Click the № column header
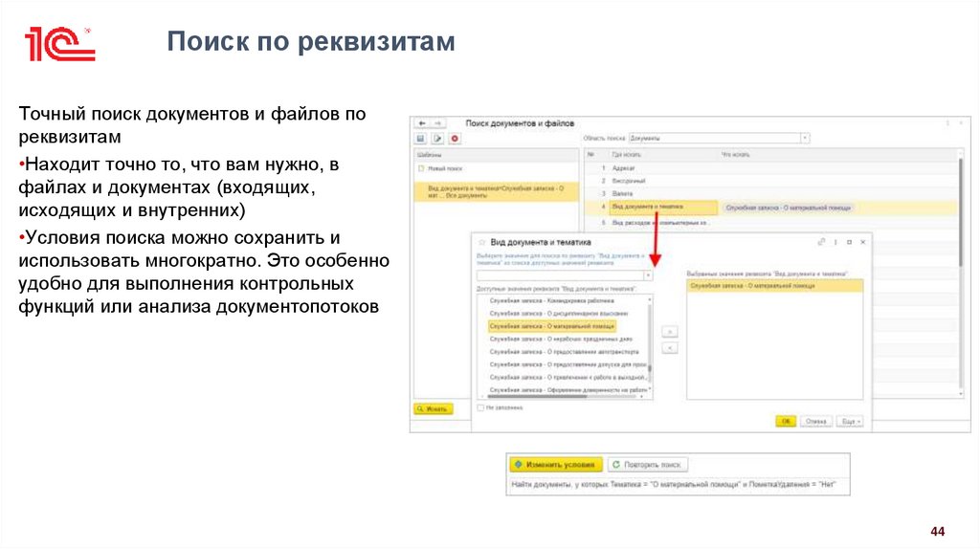The width and height of the screenshot is (980, 549). pyautogui.click(x=590, y=154)
